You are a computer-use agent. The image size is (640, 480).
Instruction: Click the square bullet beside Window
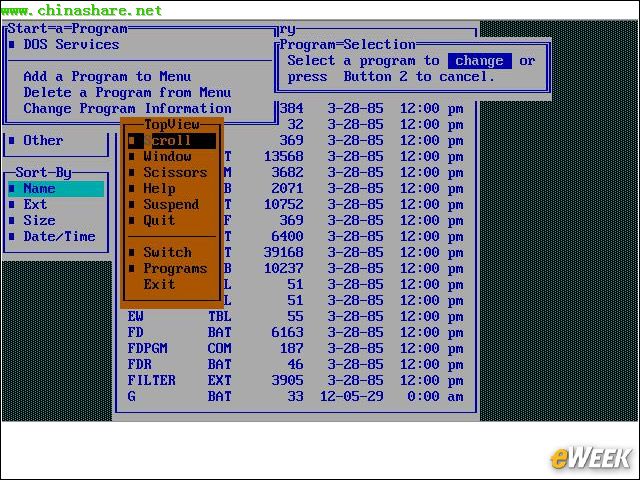point(132,156)
